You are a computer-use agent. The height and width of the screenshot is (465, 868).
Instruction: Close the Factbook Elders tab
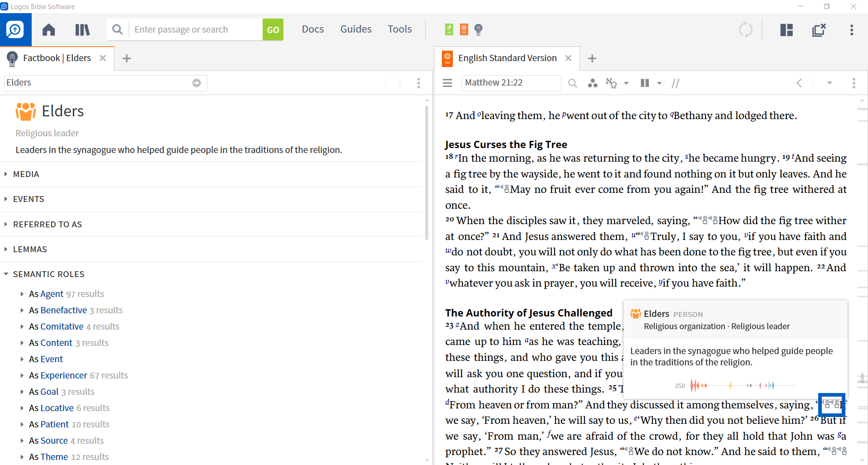[103, 58]
